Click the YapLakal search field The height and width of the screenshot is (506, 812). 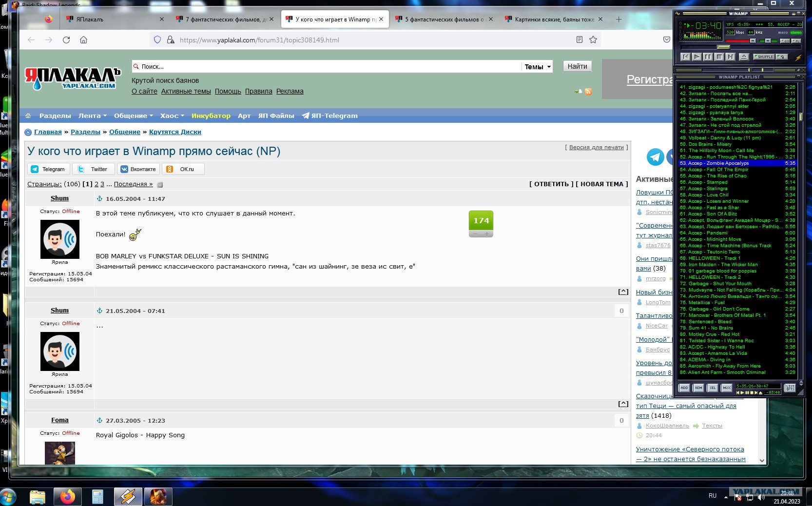click(327, 66)
